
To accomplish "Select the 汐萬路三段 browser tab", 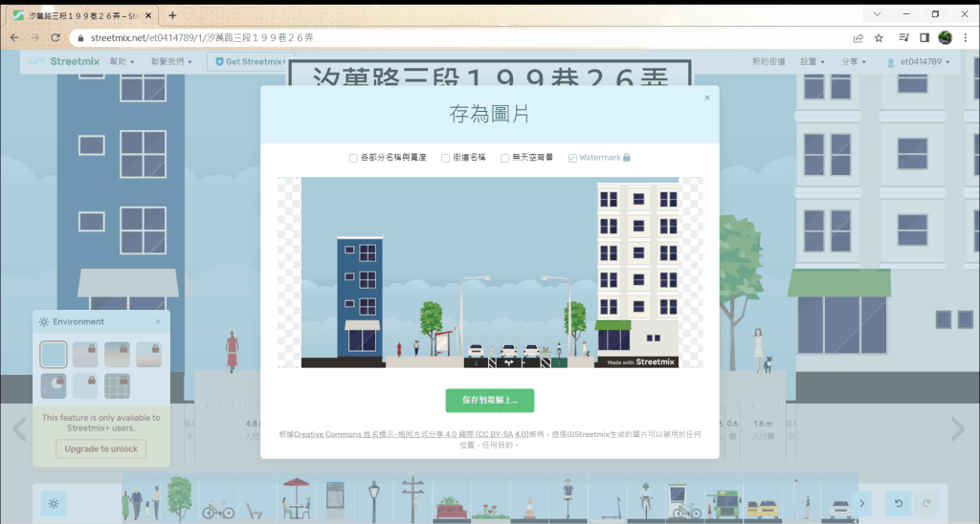I will (x=82, y=15).
